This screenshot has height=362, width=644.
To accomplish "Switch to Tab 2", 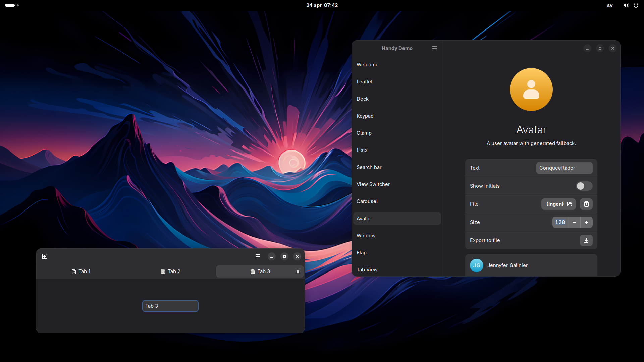I will [171, 271].
